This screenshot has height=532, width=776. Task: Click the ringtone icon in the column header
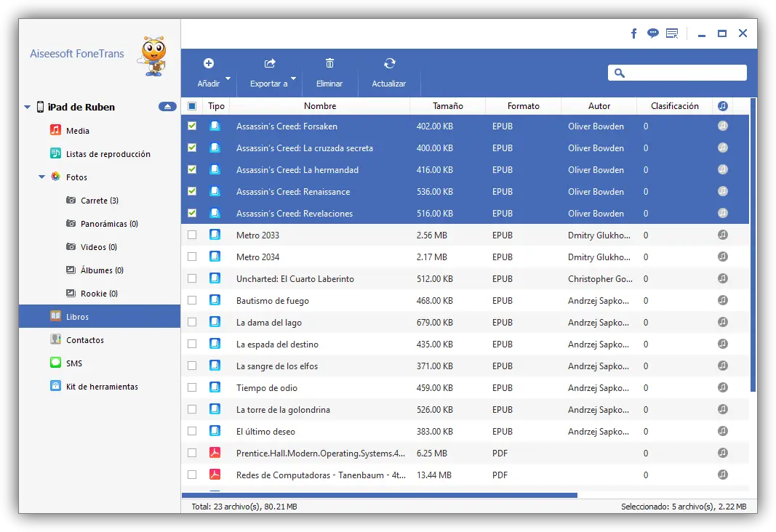pyautogui.click(x=723, y=106)
